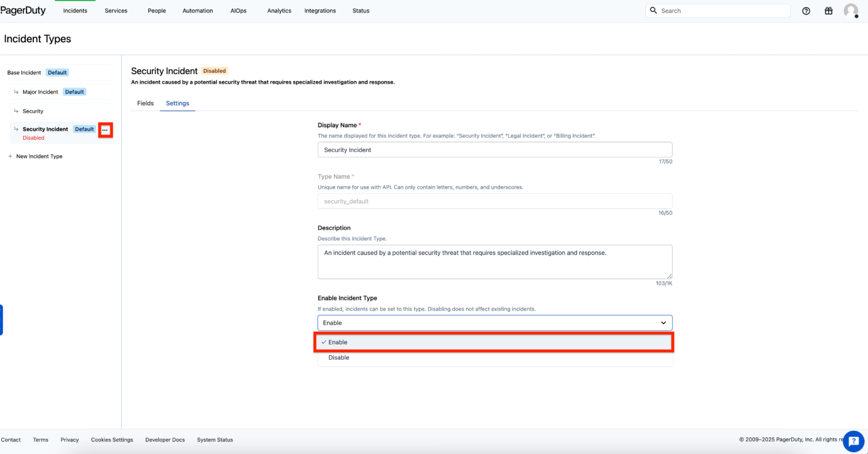Click the plus icon for New Incident Type

point(10,156)
